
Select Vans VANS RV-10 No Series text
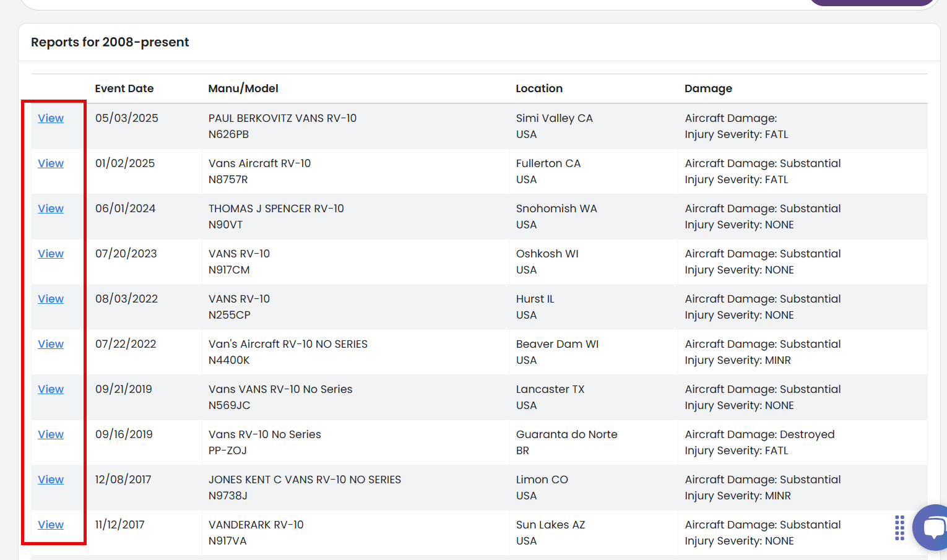click(x=280, y=389)
